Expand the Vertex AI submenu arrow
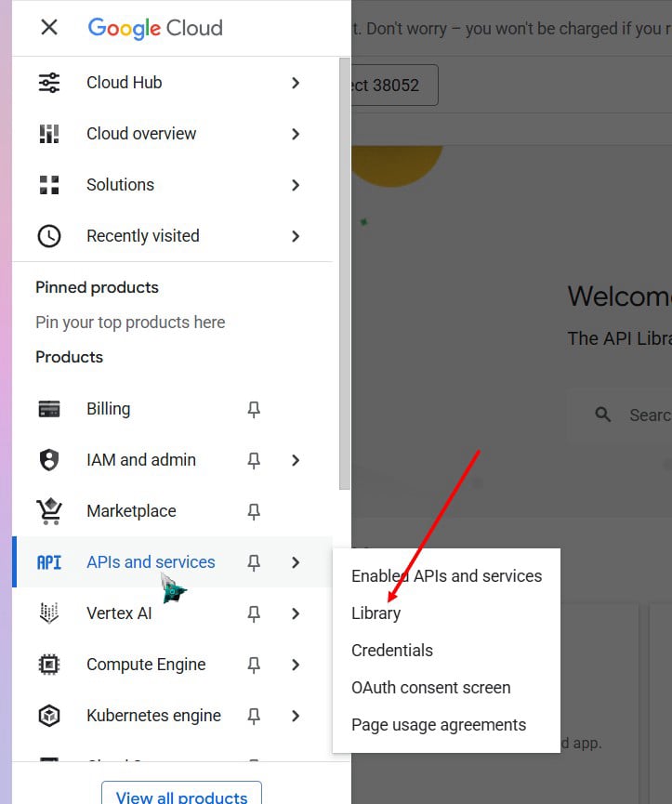Screen dimensions: 672x804 [296, 613]
